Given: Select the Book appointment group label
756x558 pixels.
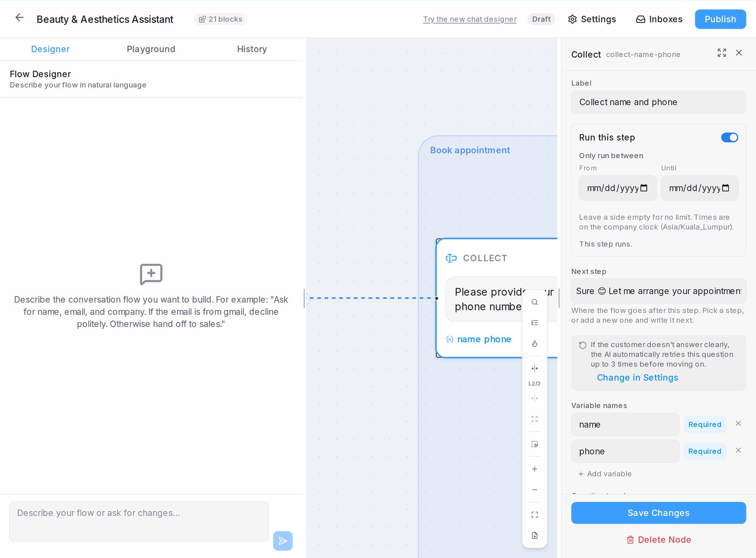Looking at the screenshot, I should (x=470, y=150).
